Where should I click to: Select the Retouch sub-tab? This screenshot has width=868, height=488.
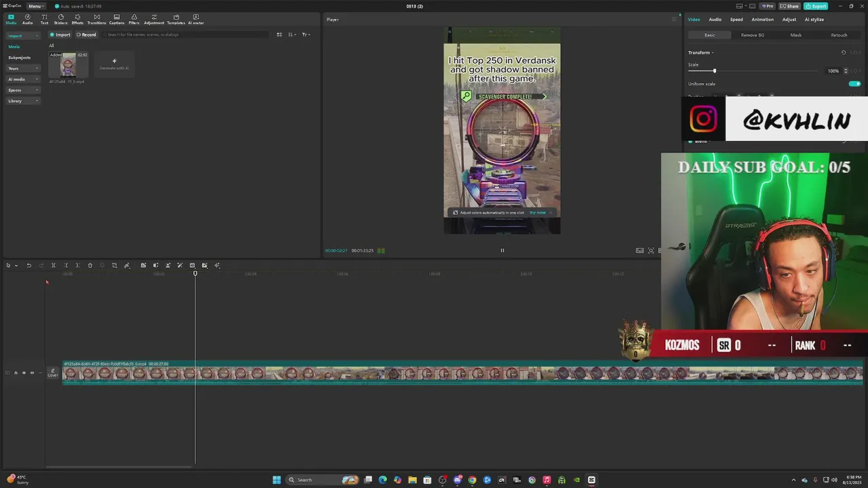tap(839, 35)
